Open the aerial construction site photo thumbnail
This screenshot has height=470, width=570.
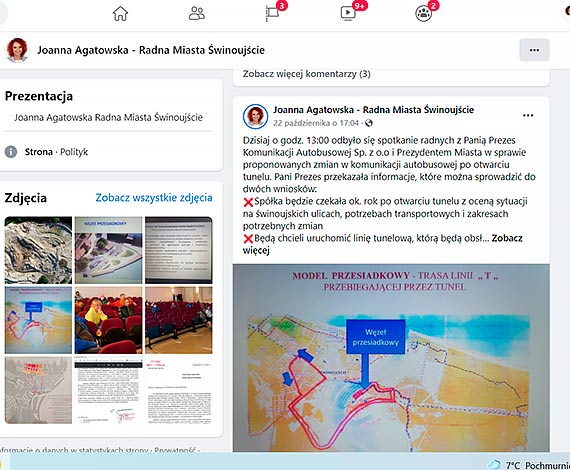38,250
